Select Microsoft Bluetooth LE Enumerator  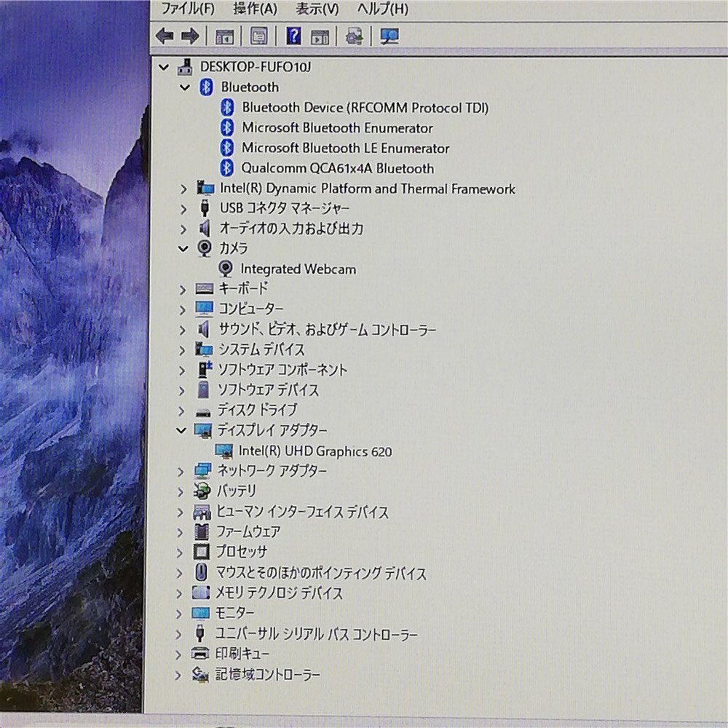tap(345, 148)
